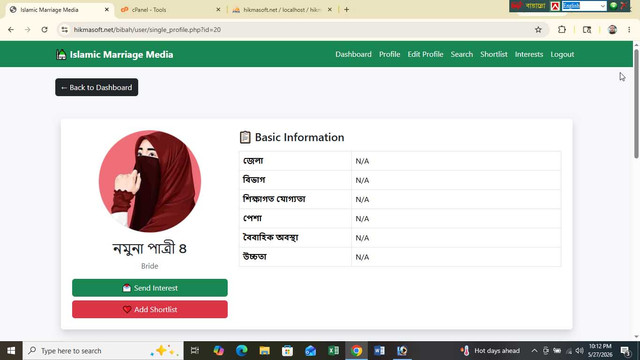The image size is (640, 360).
Task: Open Google Chrome taskbar icon
Action: pyautogui.click(x=356, y=351)
